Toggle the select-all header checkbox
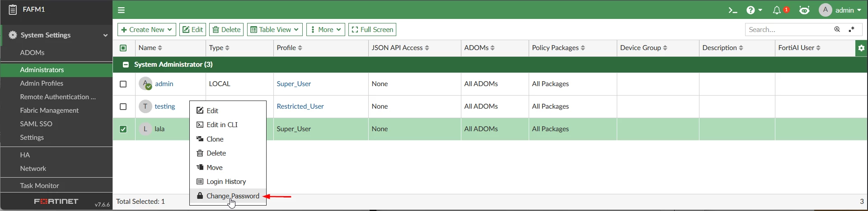 (x=123, y=48)
